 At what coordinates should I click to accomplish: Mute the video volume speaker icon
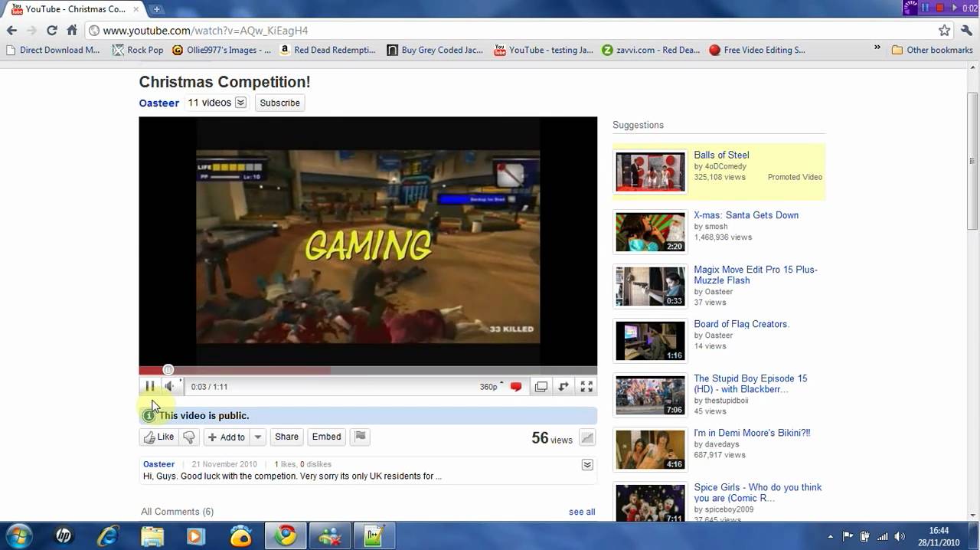169,387
